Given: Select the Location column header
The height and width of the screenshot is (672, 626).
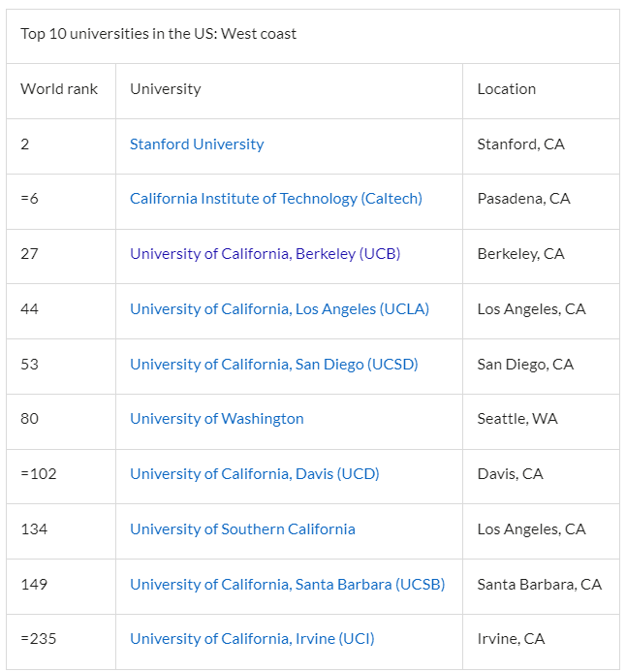Looking at the screenshot, I should 541,91.
